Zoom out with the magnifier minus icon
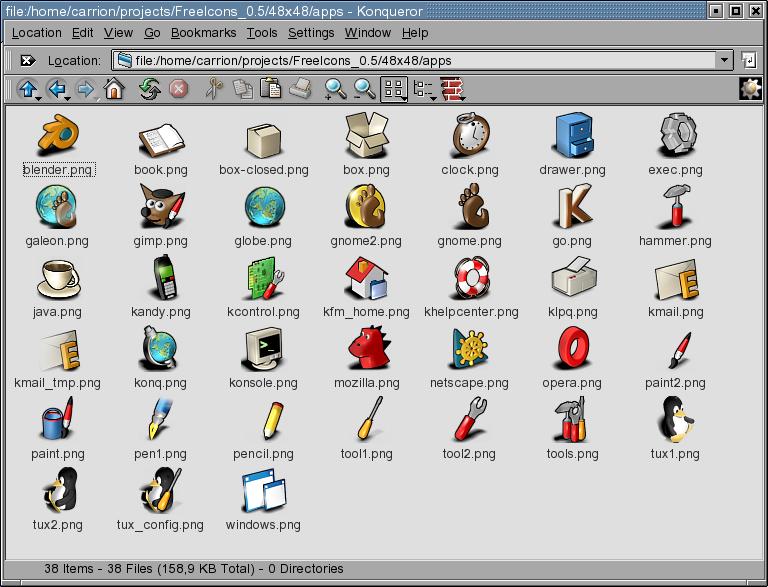The height and width of the screenshot is (587, 768). 364,89
